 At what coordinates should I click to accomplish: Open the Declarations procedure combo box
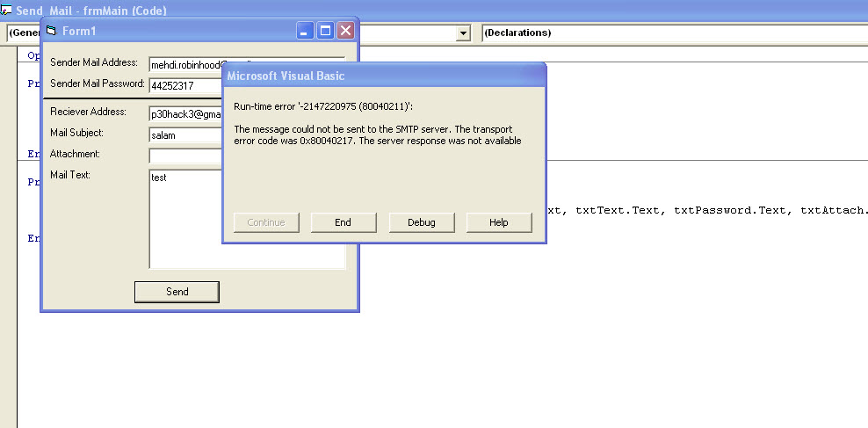pyautogui.click(x=674, y=33)
